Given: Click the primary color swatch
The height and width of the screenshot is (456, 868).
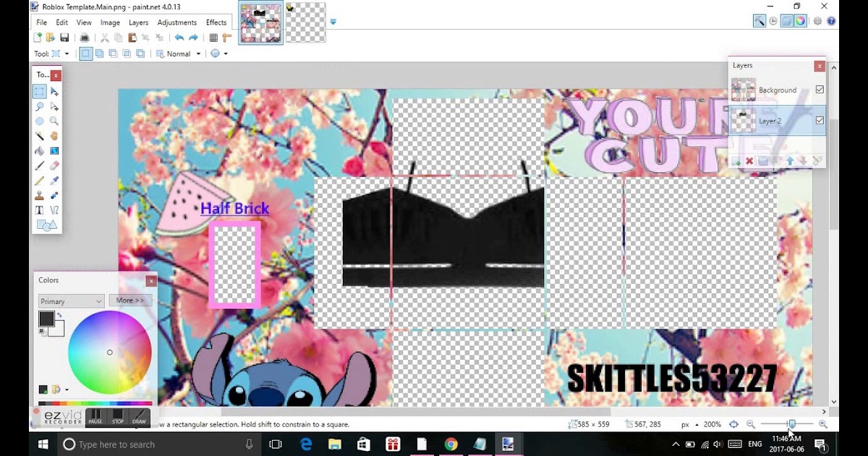Looking at the screenshot, I should 46,318.
